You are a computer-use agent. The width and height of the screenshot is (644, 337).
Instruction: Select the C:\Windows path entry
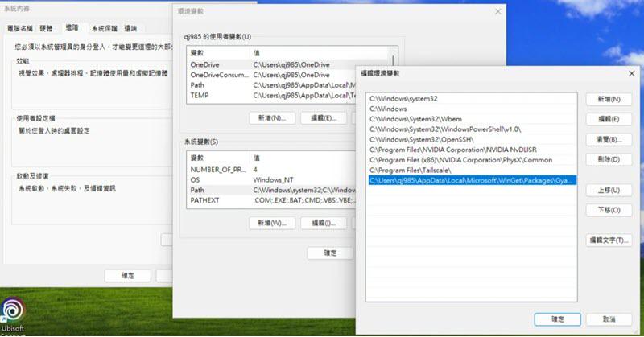471,109
